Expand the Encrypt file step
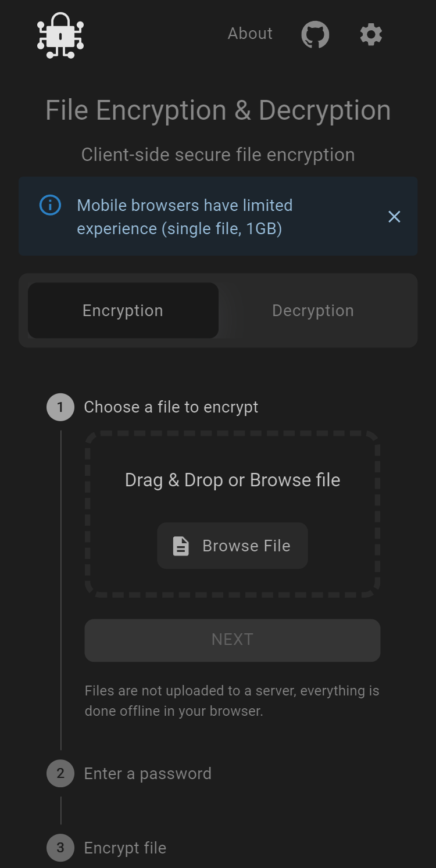 (x=125, y=848)
